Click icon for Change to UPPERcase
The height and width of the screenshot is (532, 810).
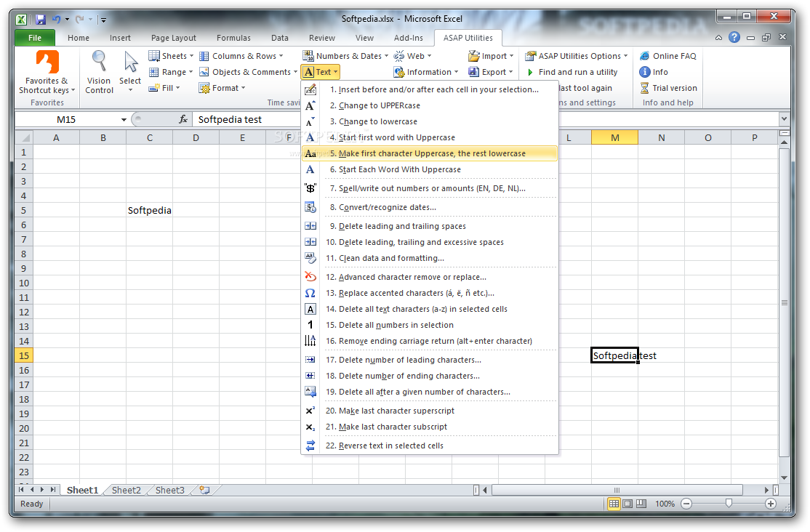click(310, 105)
